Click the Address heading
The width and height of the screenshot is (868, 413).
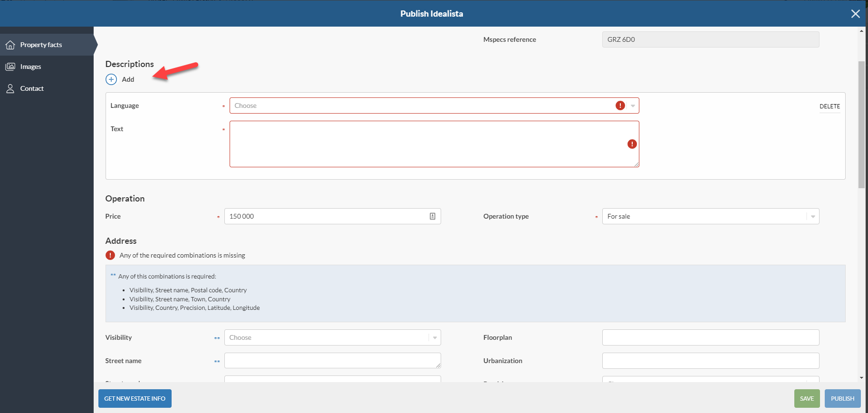tap(121, 241)
